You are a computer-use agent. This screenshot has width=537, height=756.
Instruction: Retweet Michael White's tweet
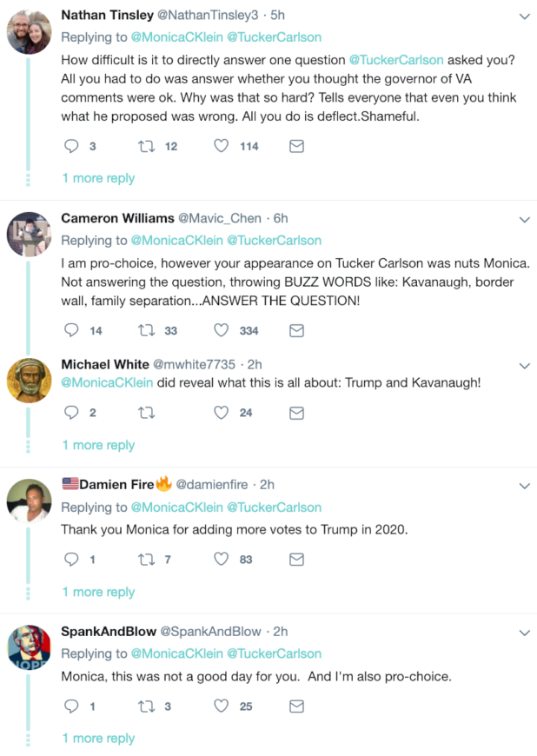tap(146, 413)
